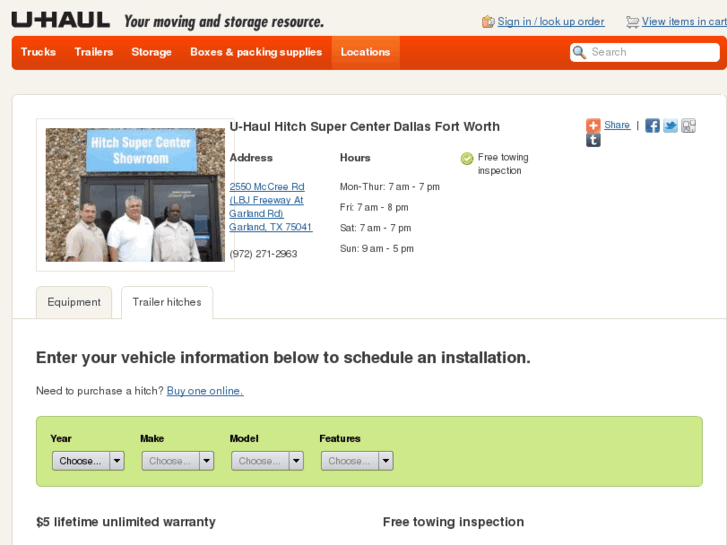Click the Hitch Super Center Showroom photo
Viewport: 727px width, 545px height.
pos(135,195)
